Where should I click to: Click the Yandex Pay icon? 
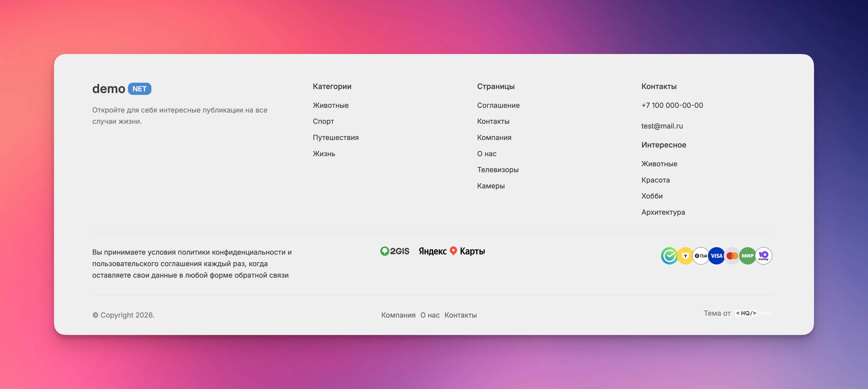pos(701,256)
